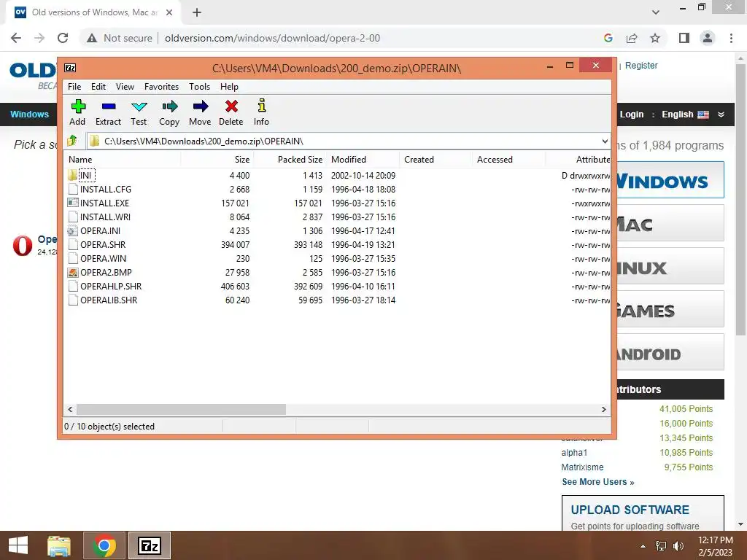Open a new Chrome tab
The width and height of the screenshot is (747, 560).
[x=197, y=12]
